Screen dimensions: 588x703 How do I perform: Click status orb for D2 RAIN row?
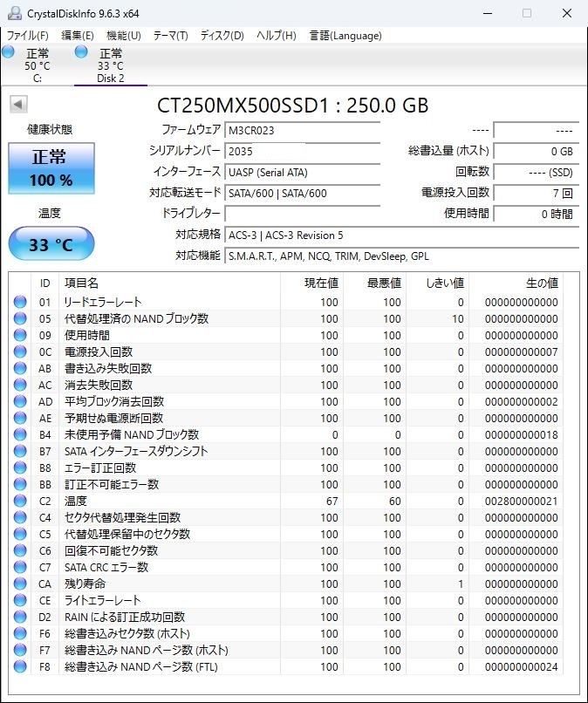click(20, 617)
